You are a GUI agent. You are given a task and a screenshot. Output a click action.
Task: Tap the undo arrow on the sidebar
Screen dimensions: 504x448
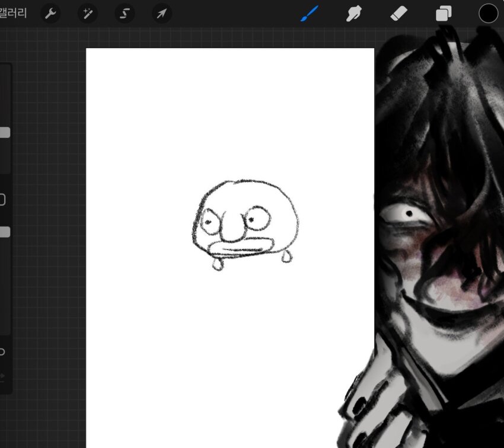[5, 351]
